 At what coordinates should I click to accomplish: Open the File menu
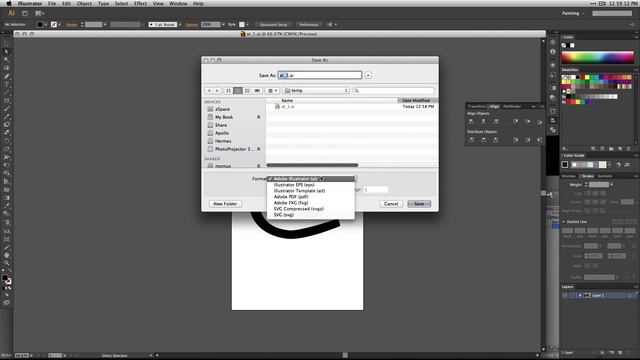[x=52, y=3]
